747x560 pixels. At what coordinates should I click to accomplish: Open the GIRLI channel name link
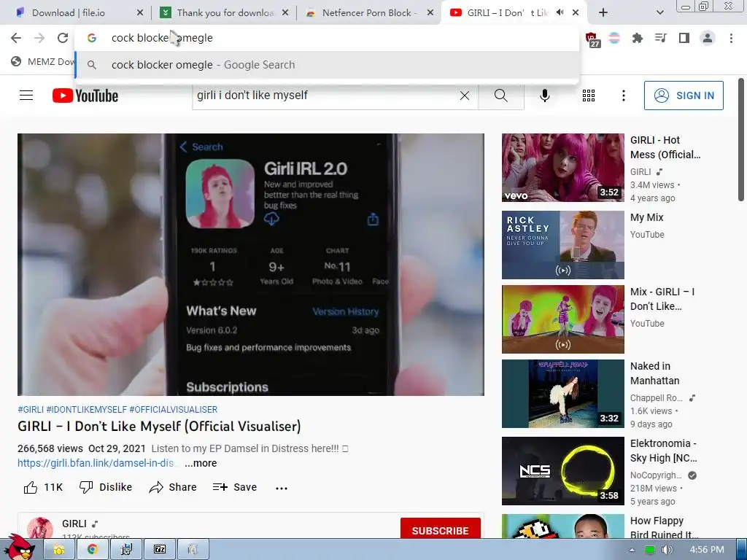[74, 524]
